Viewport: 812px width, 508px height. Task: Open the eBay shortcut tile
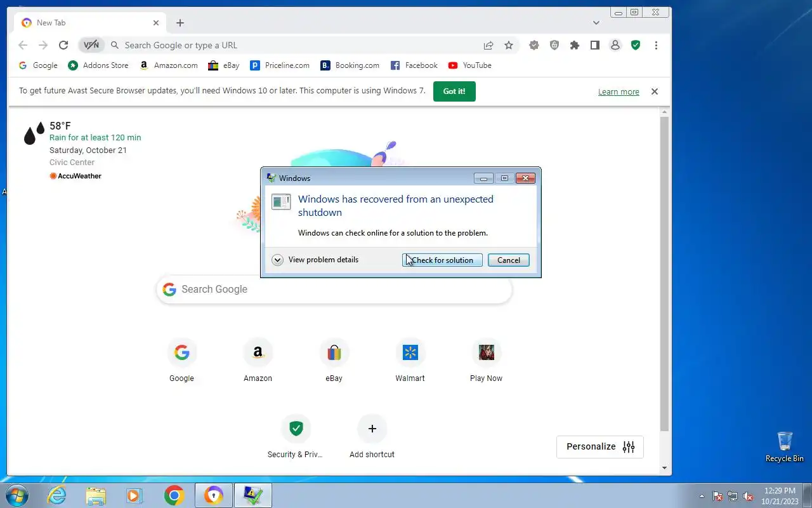334,361
